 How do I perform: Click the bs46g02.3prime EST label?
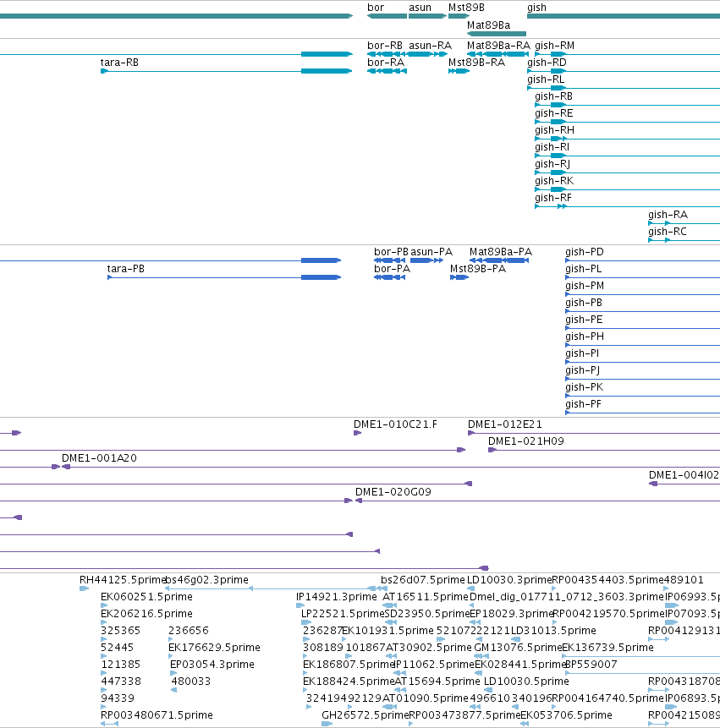(207, 580)
